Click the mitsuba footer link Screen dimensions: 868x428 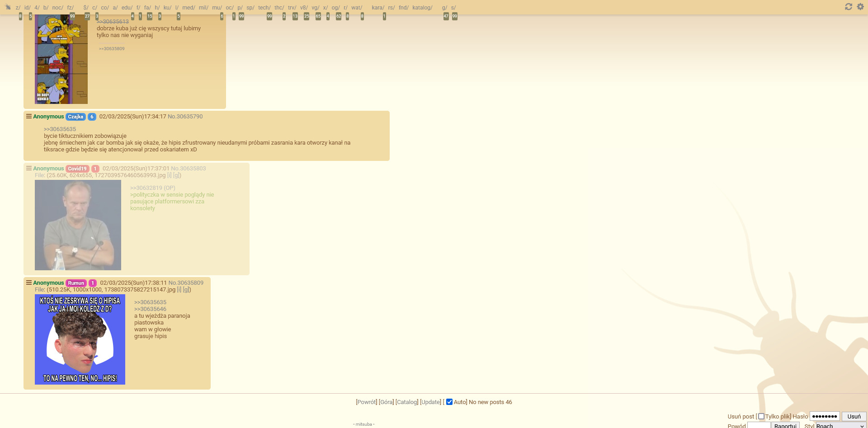coord(364,424)
